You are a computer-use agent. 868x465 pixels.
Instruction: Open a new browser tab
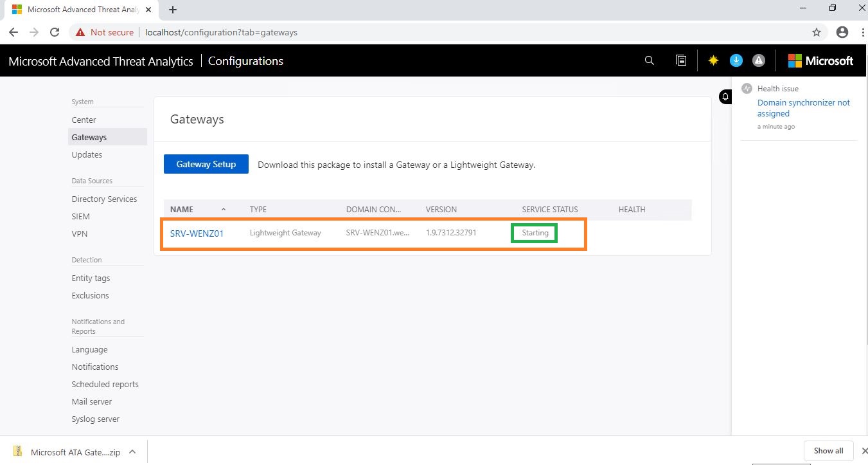[173, 10]
